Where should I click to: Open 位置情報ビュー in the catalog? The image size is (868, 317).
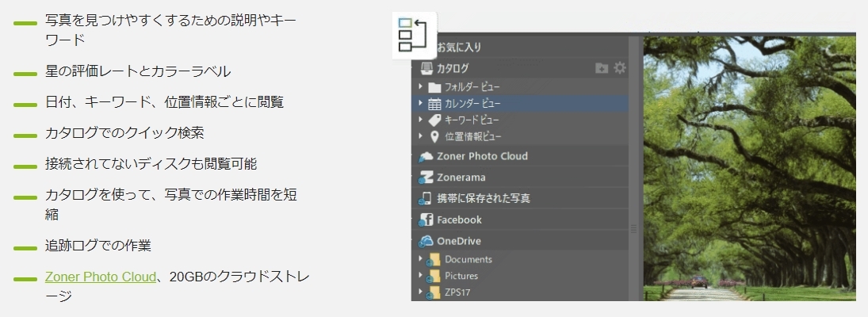(x=473, y=136)
